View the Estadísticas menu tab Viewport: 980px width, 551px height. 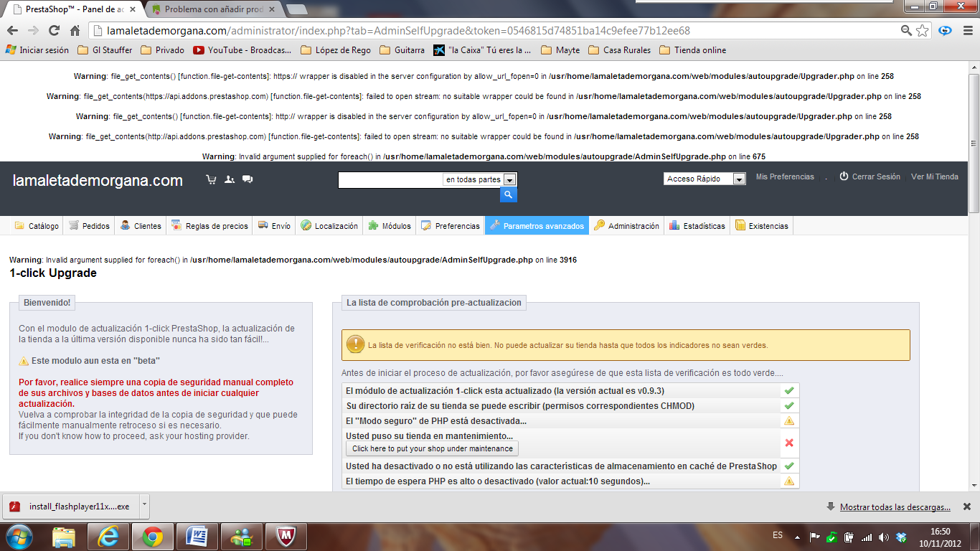(x=697, y=226)
